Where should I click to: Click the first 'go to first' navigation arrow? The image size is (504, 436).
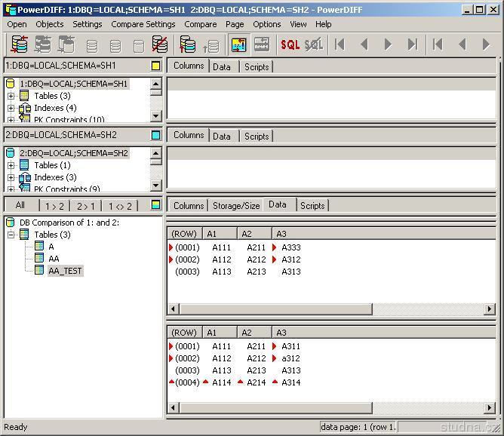point(340,45)
